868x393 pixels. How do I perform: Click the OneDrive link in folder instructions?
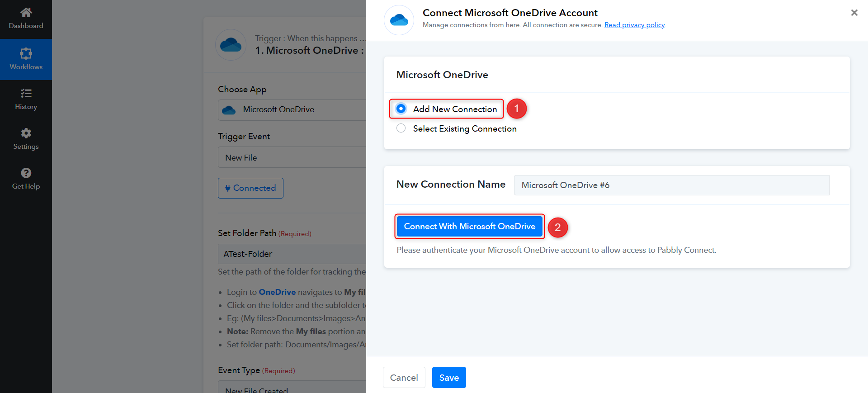coord(277,292)
